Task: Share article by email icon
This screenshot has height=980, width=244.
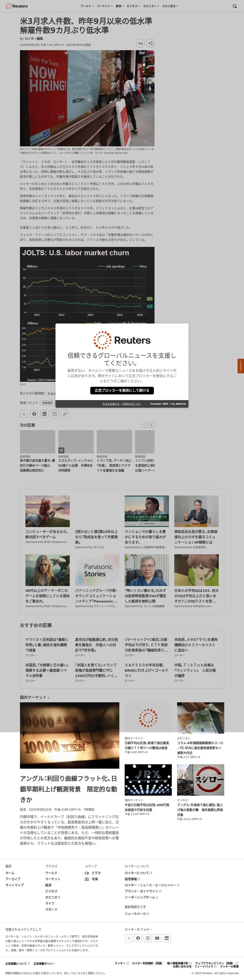Action: 55,414
